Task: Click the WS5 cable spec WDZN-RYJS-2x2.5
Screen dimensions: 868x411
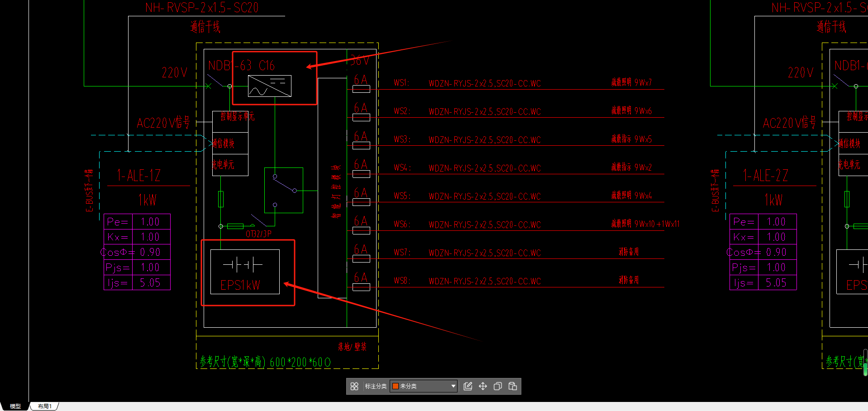Action: coord(485,196)
